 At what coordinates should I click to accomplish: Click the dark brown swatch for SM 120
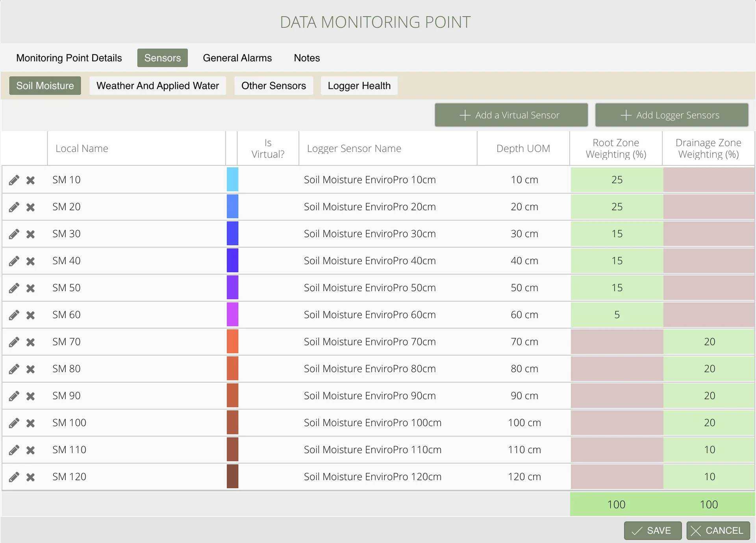pos(232,476)
